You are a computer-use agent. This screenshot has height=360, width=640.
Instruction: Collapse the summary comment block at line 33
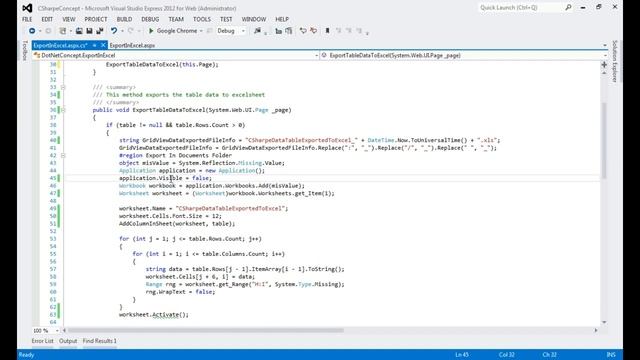click(63, 87)
